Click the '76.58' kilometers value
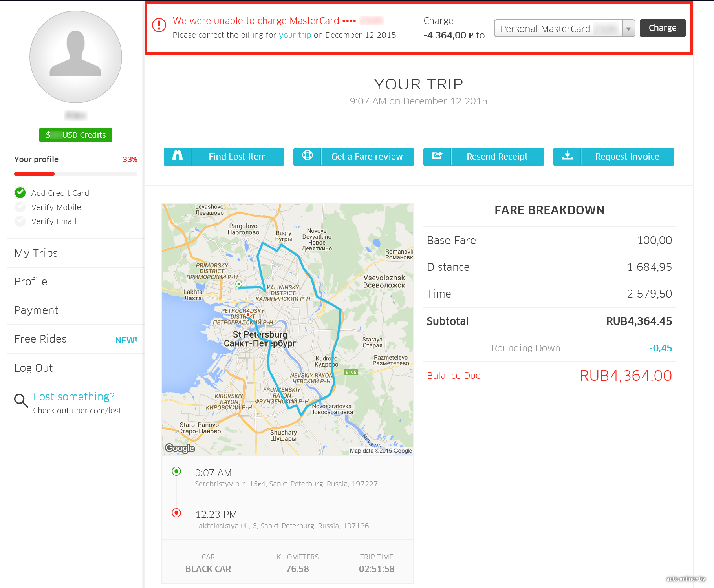714x588 pixels. pos(297,569)
